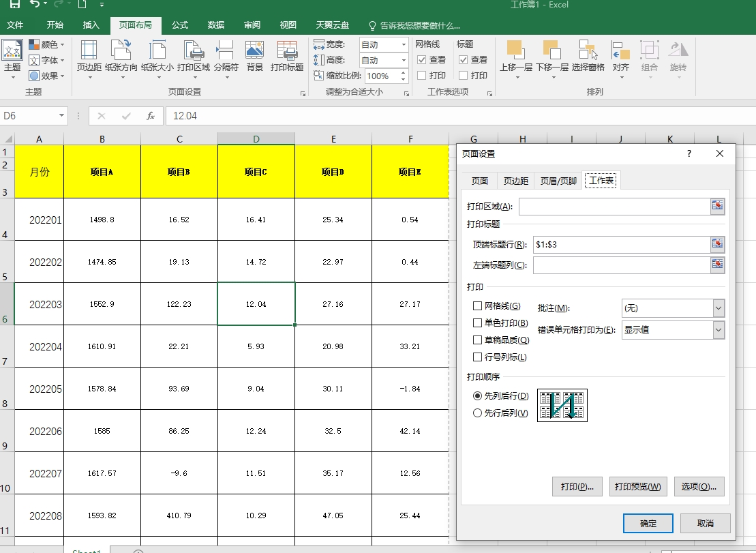Open the 分隔符 breaks menu
Viewport: 756px width, 553px height.
pyautogui.click(x=226, y=60)
